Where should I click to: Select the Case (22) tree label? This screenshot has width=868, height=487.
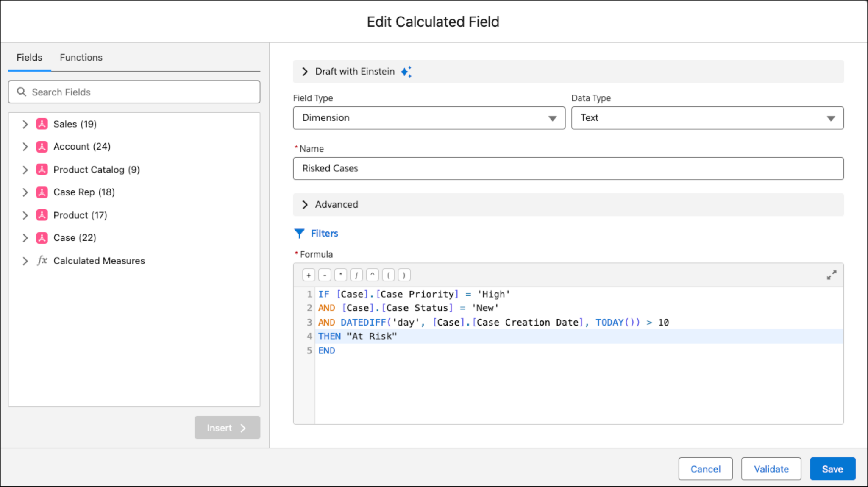[75, 238]
